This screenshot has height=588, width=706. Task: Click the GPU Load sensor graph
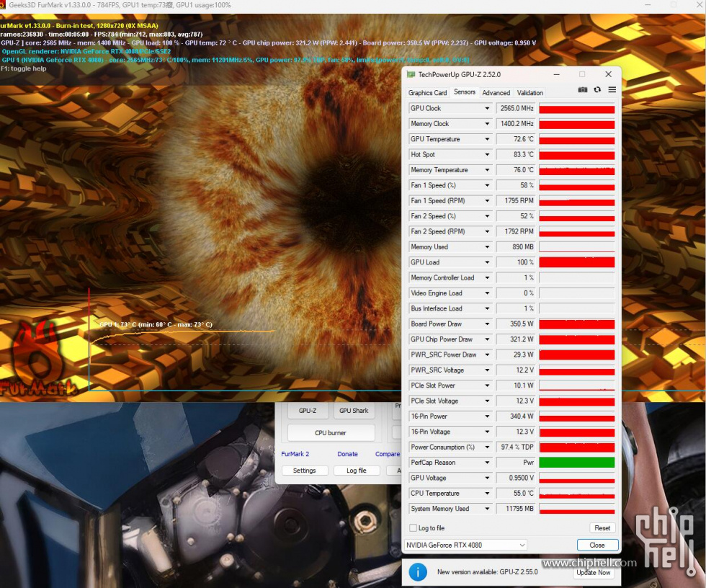pos(577,262)
